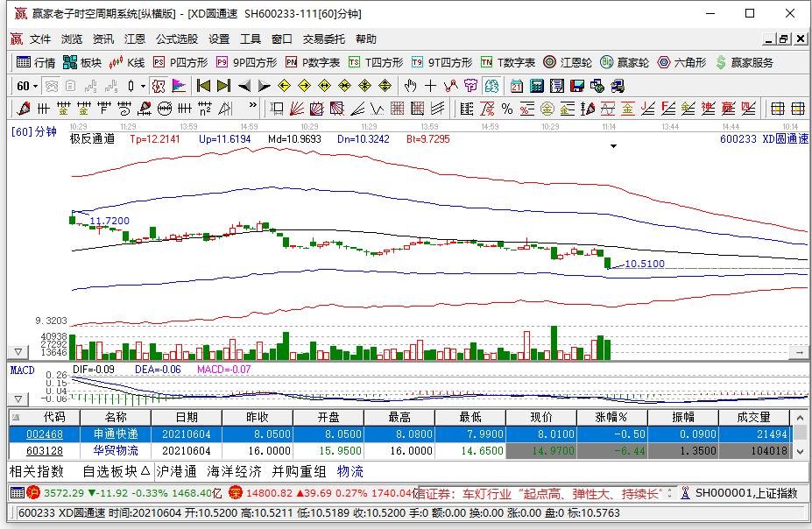The height and width of the screenshot is (529, 812).
Task: Open the 板块 sector view
Action: click(x=81, y=63)
